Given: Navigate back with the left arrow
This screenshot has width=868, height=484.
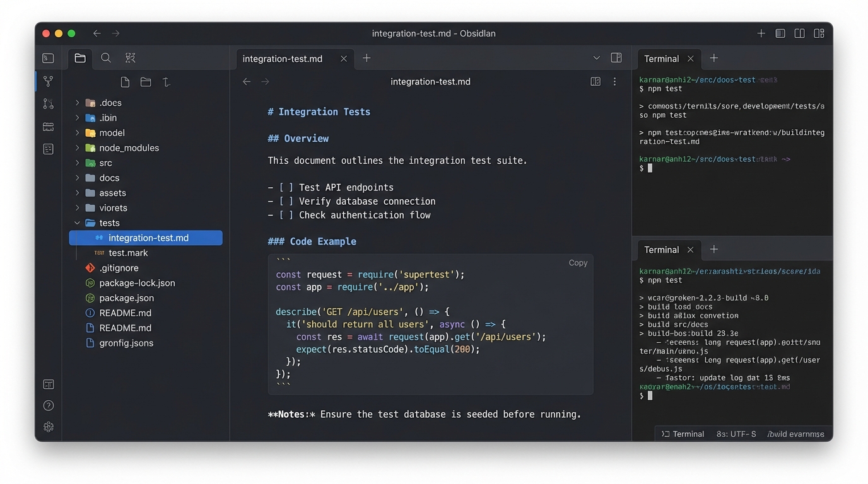Looking at the screenshot, I should coord(247,81).
